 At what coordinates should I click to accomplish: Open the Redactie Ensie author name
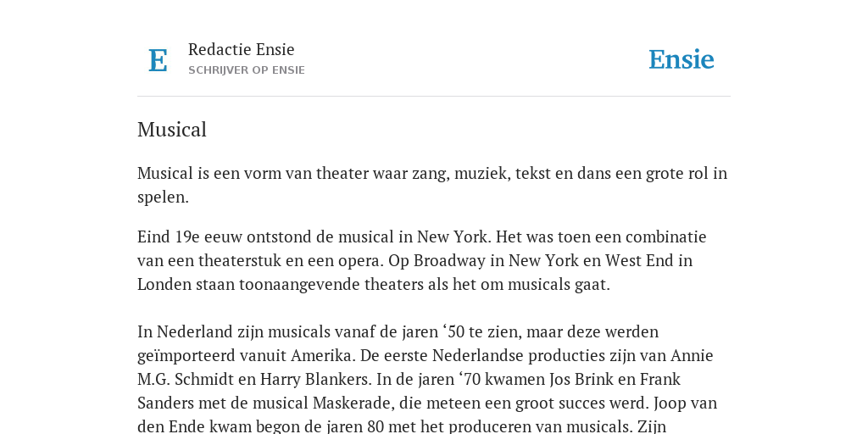242,49
